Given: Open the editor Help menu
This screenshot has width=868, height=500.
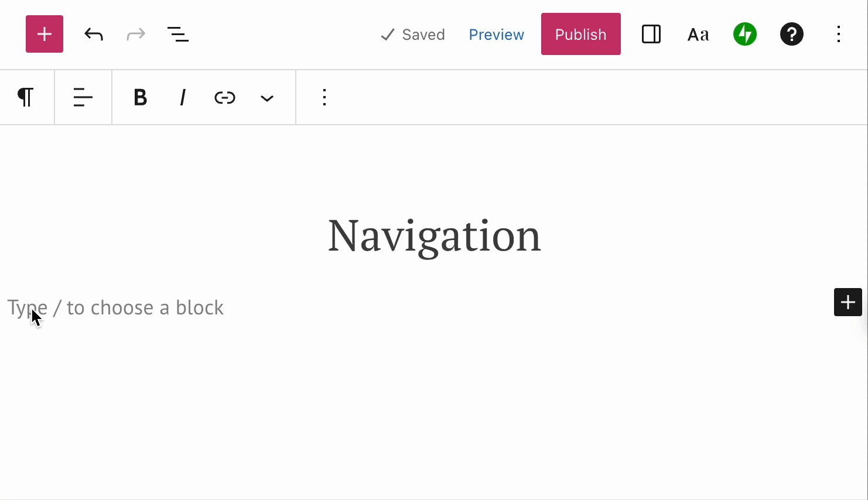Looking at the screenshot, I should [791, 34].
